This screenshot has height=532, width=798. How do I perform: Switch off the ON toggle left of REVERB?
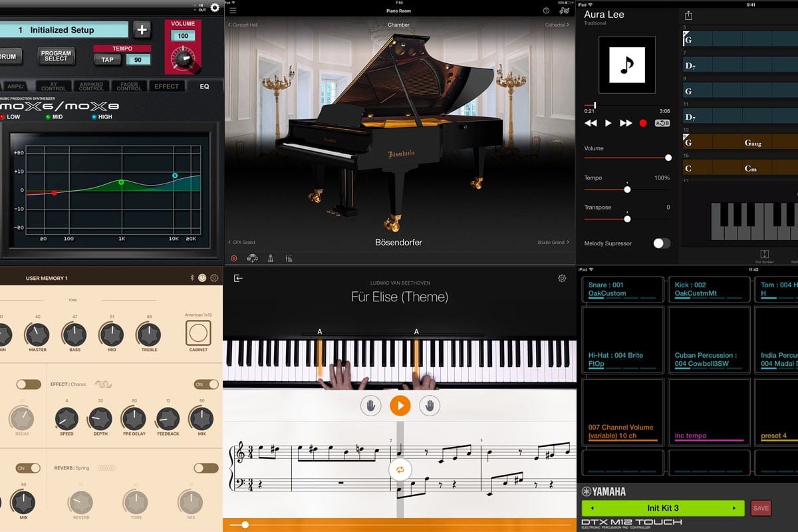[29, 468]
